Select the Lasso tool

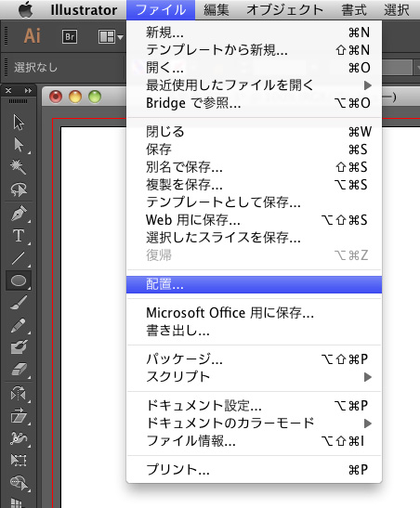click(x=19, y=189)
